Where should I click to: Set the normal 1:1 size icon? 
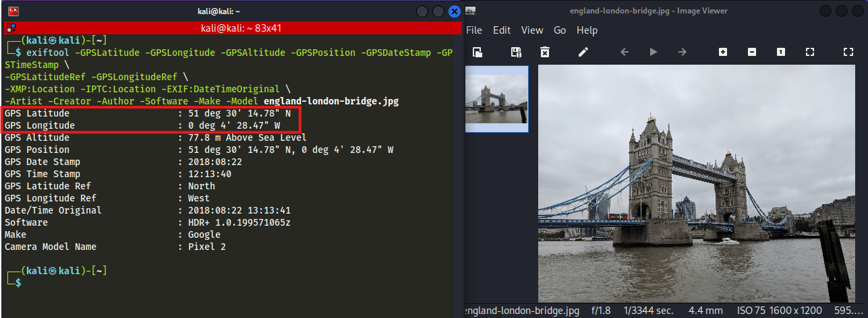point(780,52)
